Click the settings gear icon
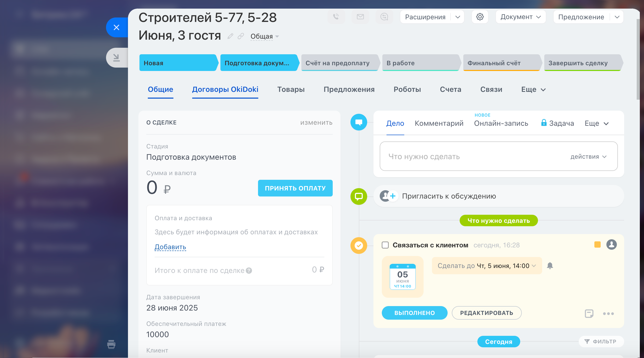644x358 pixels. tap(480, 17)
